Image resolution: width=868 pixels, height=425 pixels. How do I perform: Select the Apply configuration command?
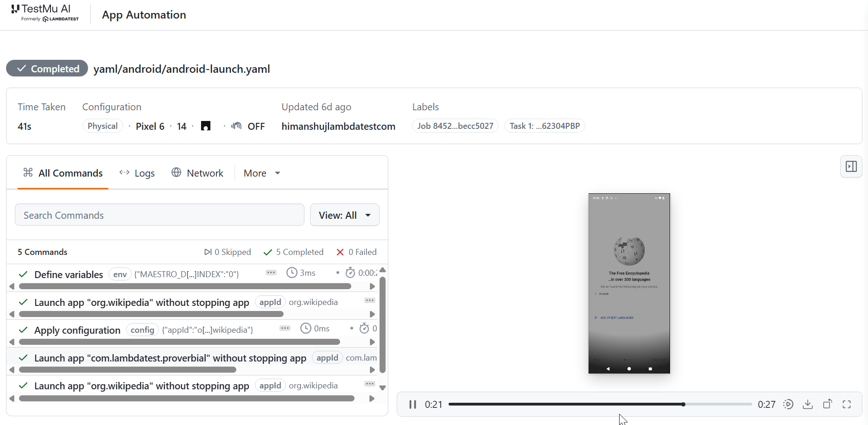[x=77, y=330]
